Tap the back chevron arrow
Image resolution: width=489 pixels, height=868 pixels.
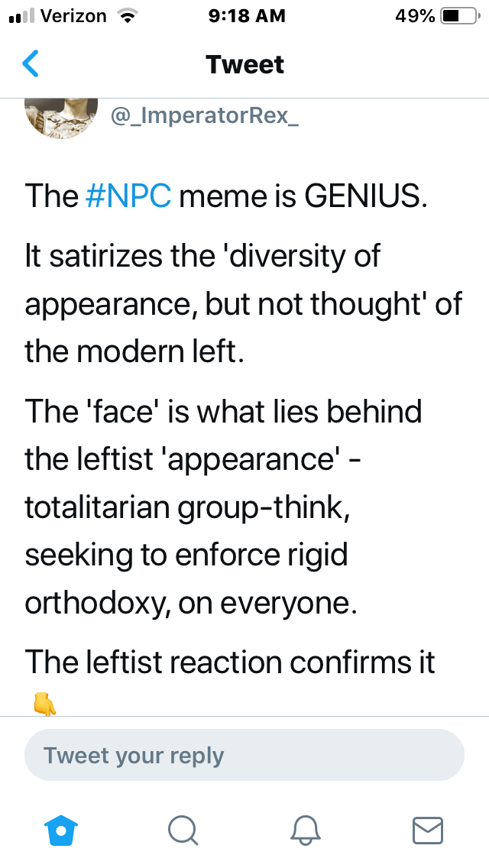pos(31,64)
